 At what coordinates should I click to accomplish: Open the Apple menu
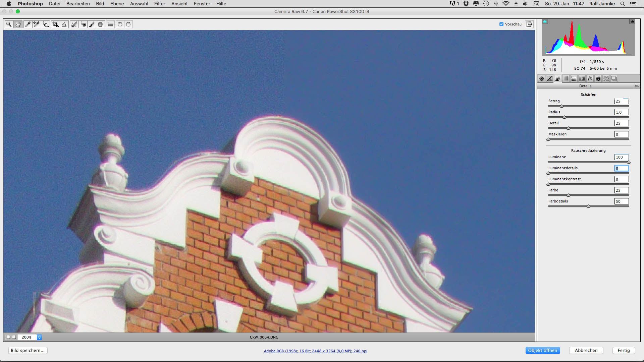pyautogui.click(x=9, y=4)
